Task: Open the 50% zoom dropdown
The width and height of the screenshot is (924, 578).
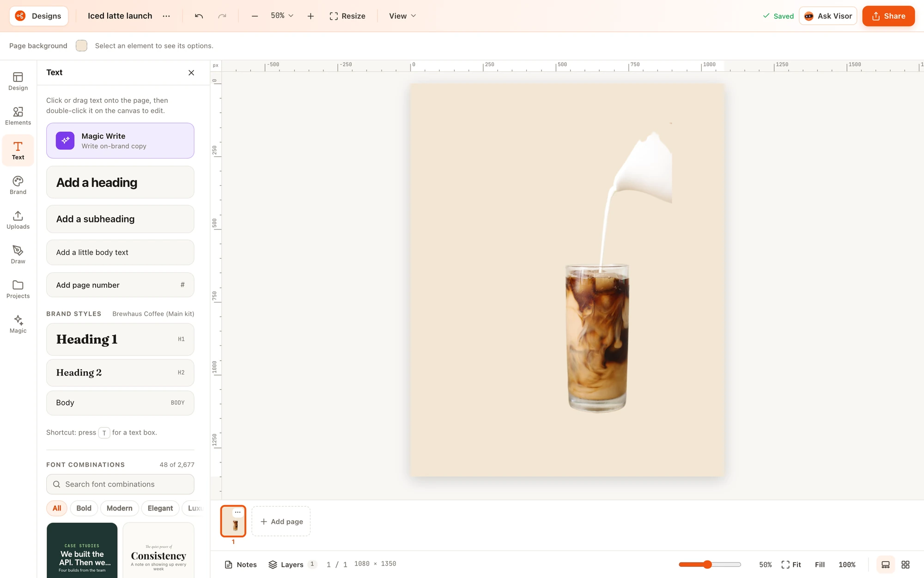Action: (282, 16)
